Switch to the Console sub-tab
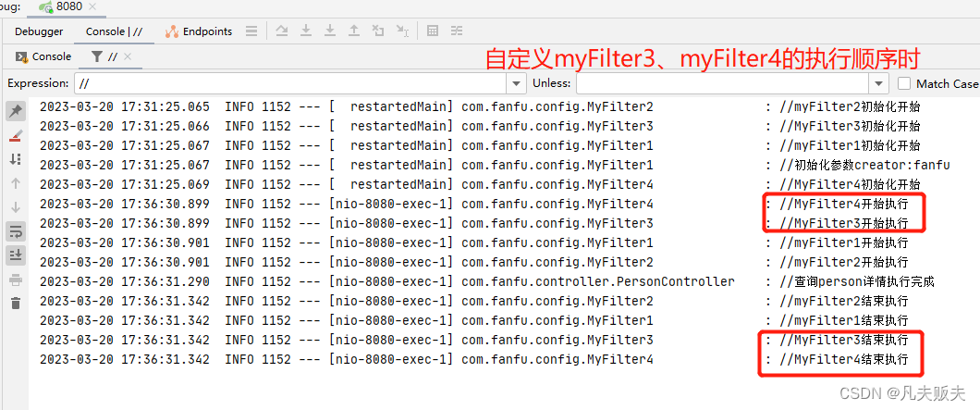980x410 pixels. [x=43, y=56]
